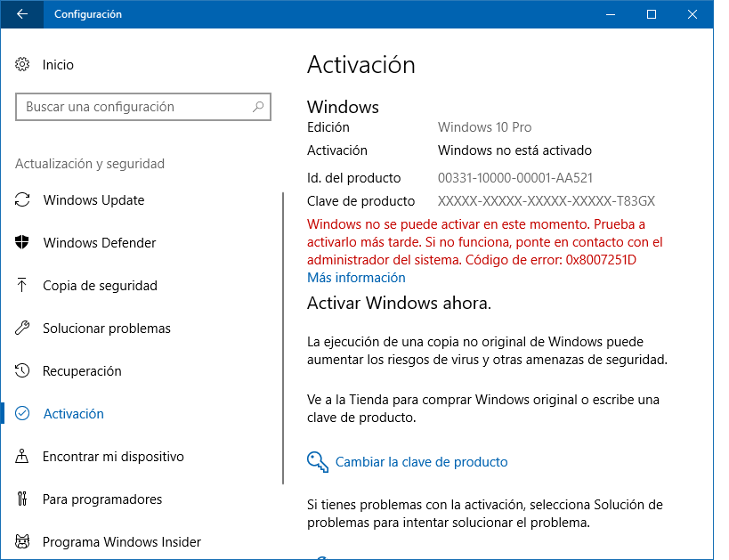Viewport: 729px width, 560px height.
Task: Click Cambiar la clave de producto
Action: [x=421, y=461]
